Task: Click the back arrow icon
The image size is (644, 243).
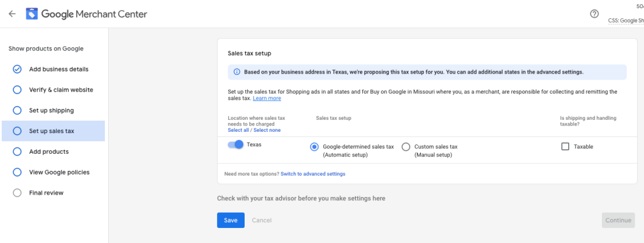Action: tap(12, 14)
